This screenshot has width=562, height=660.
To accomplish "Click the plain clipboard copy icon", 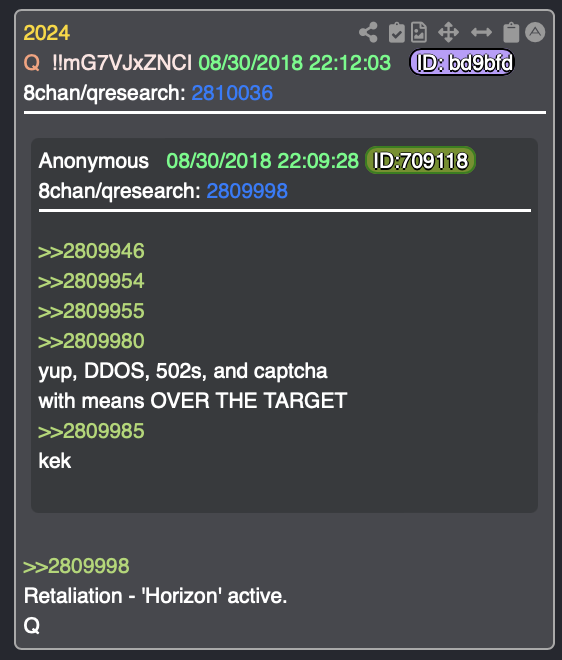I will [x=511, y=32].
